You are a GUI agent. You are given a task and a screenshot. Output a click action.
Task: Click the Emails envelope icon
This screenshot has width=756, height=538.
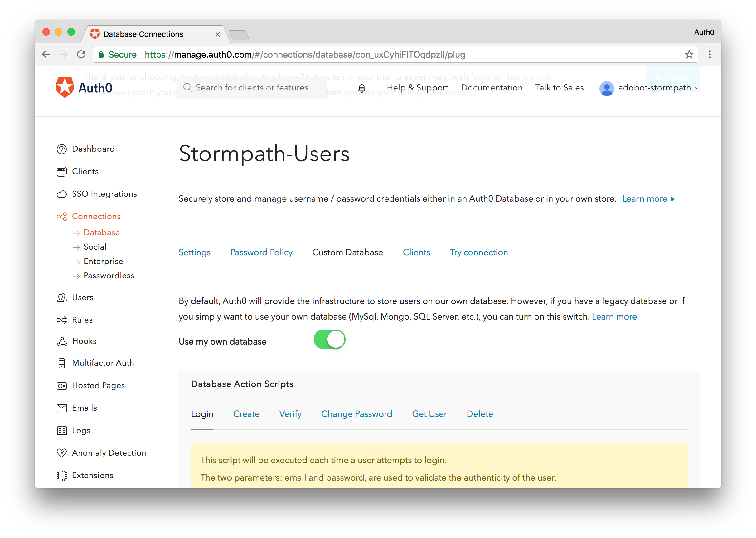(61, 408)
